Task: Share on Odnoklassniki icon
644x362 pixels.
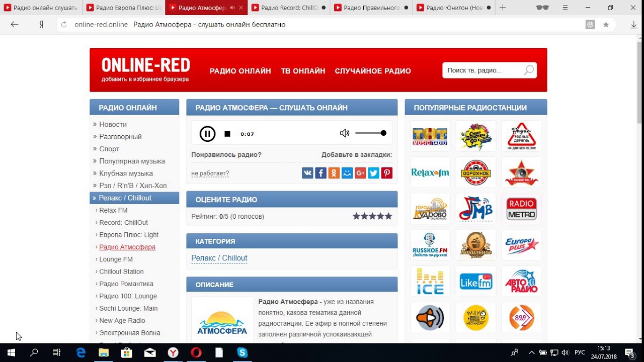Action: (334, 173)
